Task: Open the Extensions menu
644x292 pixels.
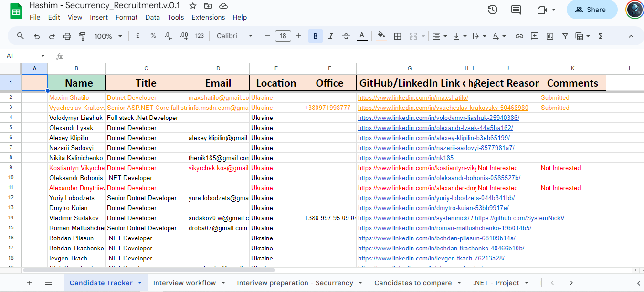Action: click(x=208, y=17)
